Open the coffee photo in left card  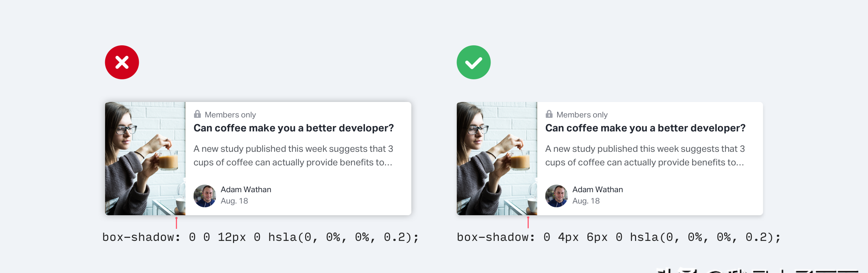145,159
